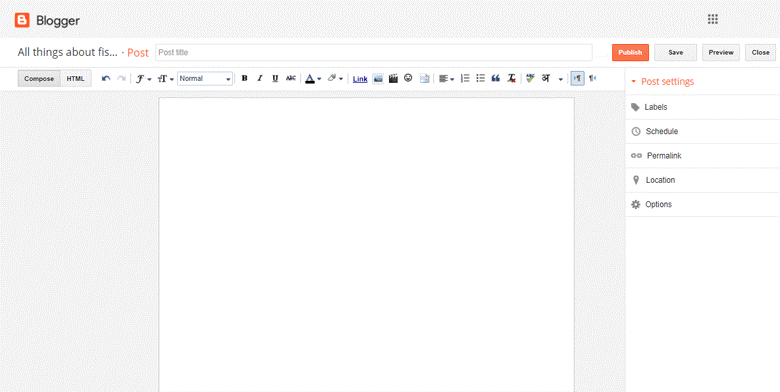Image resolution: width=780 pixels, height=392 pixels.
Task: Switch to HTML mode tab
Action: (x=76, y=79)
